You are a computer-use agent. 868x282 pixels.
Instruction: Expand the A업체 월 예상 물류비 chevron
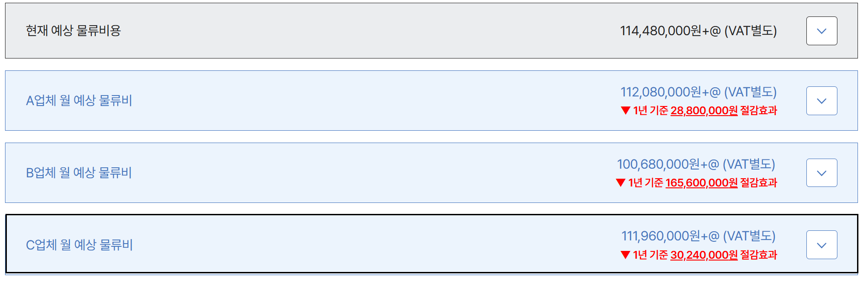tap(821, 101)
